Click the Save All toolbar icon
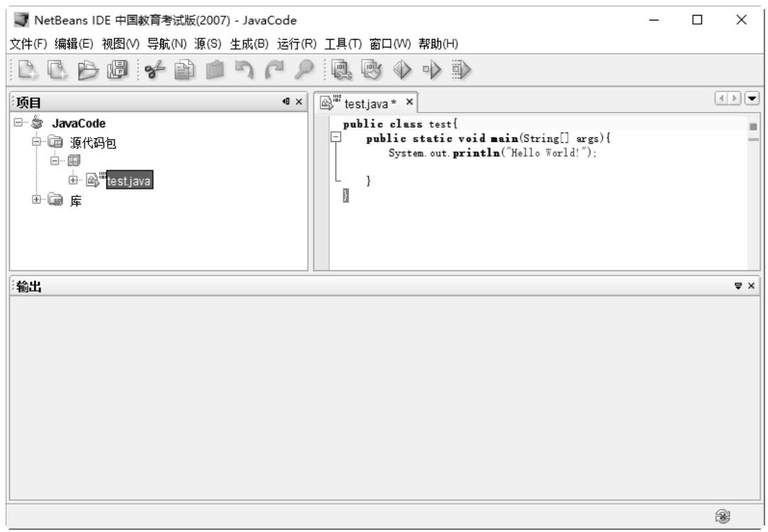 pos(118,70)
